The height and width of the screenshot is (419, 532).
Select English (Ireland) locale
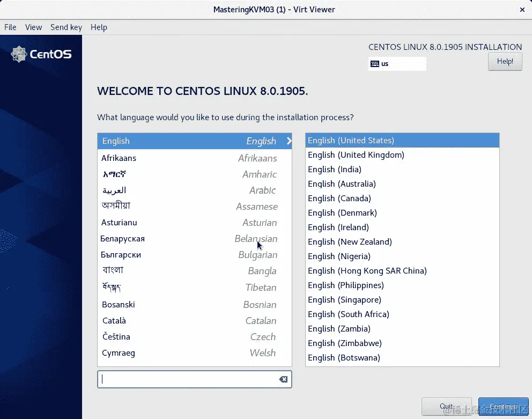[x=402, y=227]
